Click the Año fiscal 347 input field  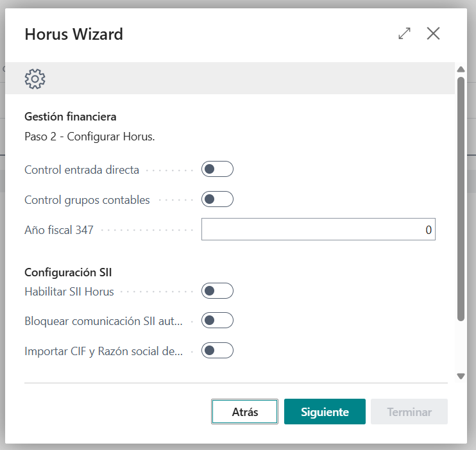tap(318, 229)
